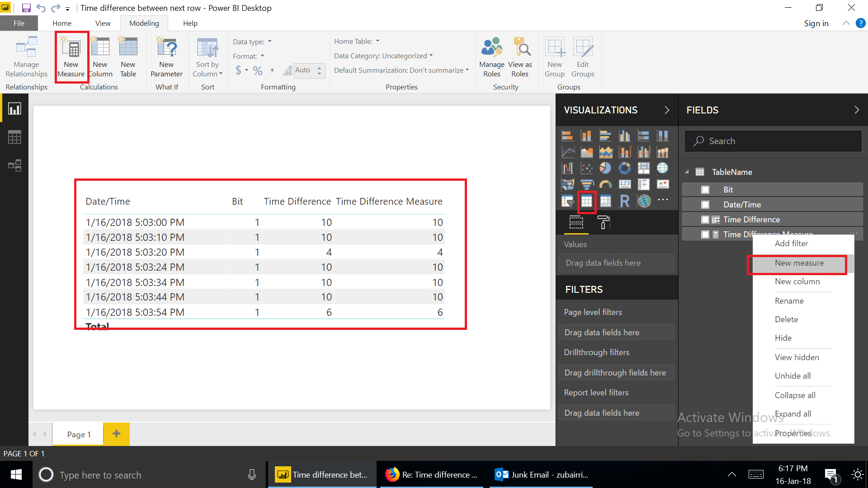The image size is (868, 488).
Task: Select the funnel chart visual
Action: tap(586, 184)
